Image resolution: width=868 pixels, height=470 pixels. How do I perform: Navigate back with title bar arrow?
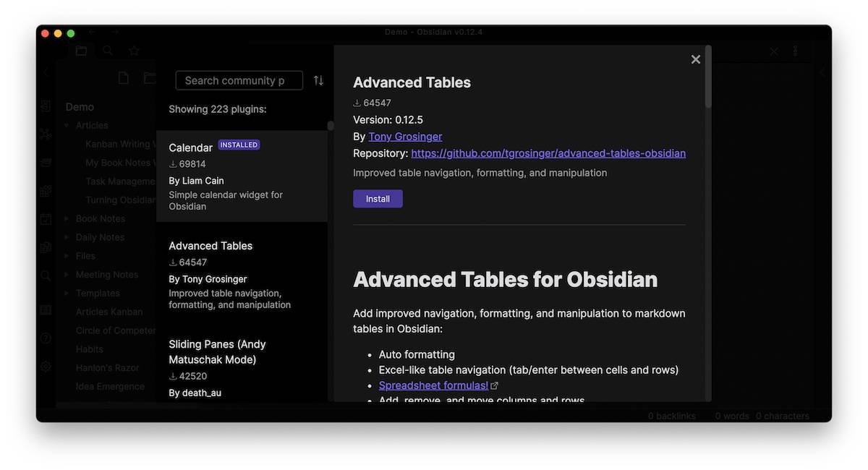pyautogui.click(x=92, y=33)
